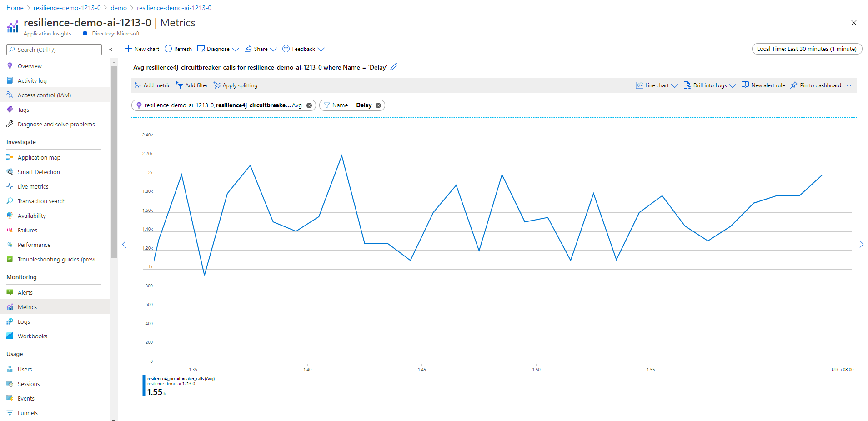The width and height of the screenshot is (868, 421).
Task: Collapse the left sidebar with double chevron
Action: tap(110, 50)
